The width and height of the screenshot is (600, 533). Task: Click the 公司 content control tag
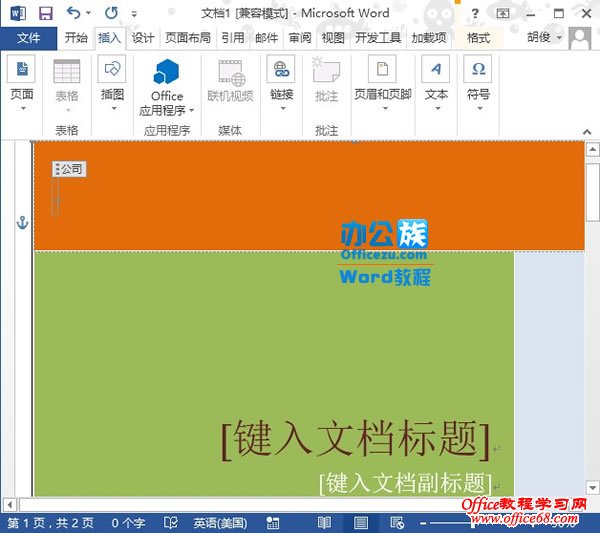click(69, 169)
